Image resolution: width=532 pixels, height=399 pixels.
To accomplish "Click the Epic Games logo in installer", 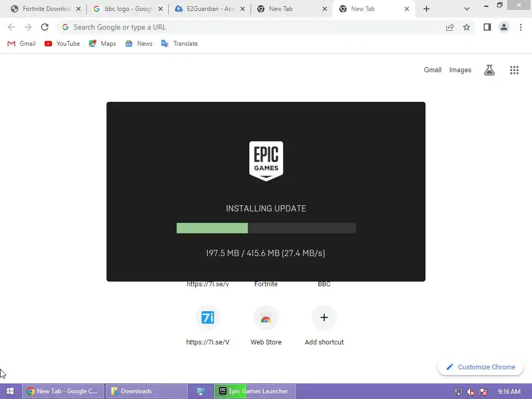I will (266, 161).
